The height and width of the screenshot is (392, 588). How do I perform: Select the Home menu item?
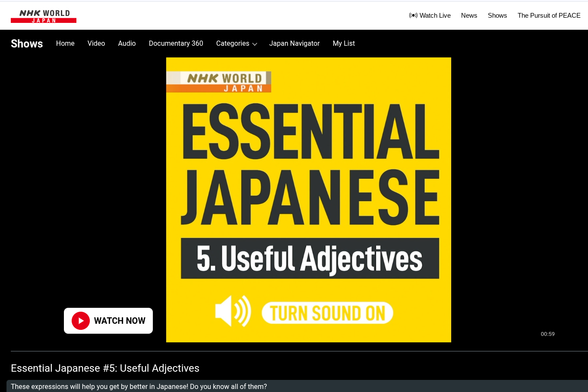coord(65,43)
